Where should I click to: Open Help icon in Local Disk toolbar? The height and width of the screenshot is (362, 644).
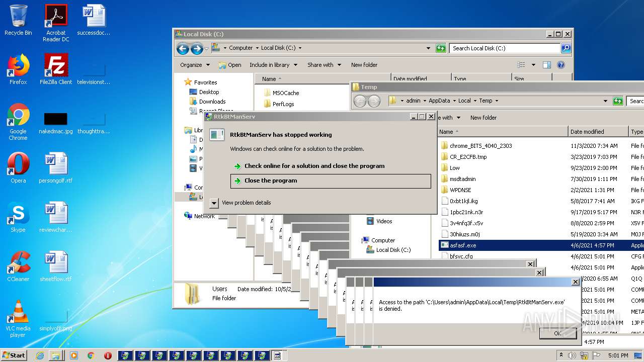pyautogui.click(x=561, y=65)
